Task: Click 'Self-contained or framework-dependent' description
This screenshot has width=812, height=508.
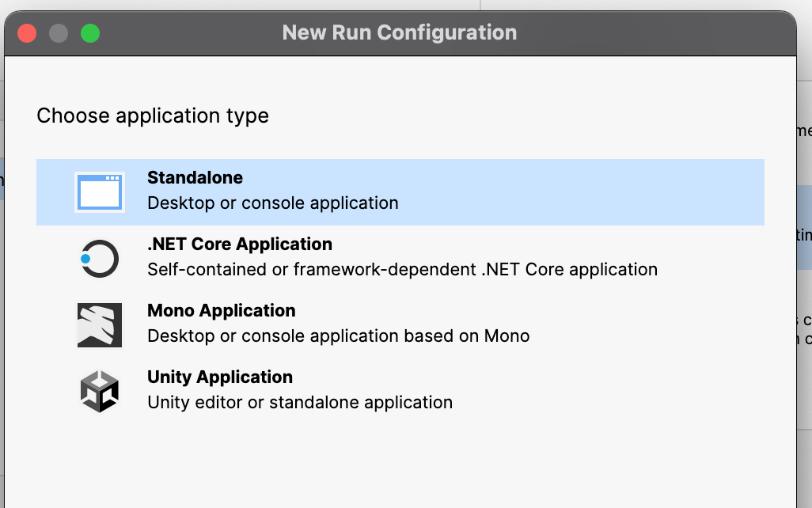Action: pyautogui.click(x=402, y=269)
